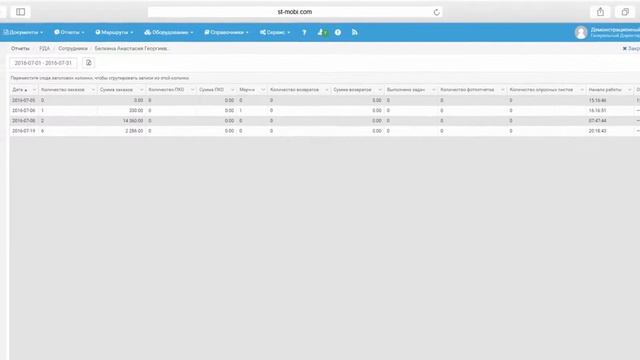
Task: Click the 2 286.00 order sum cell
Action: coord(121,131)
